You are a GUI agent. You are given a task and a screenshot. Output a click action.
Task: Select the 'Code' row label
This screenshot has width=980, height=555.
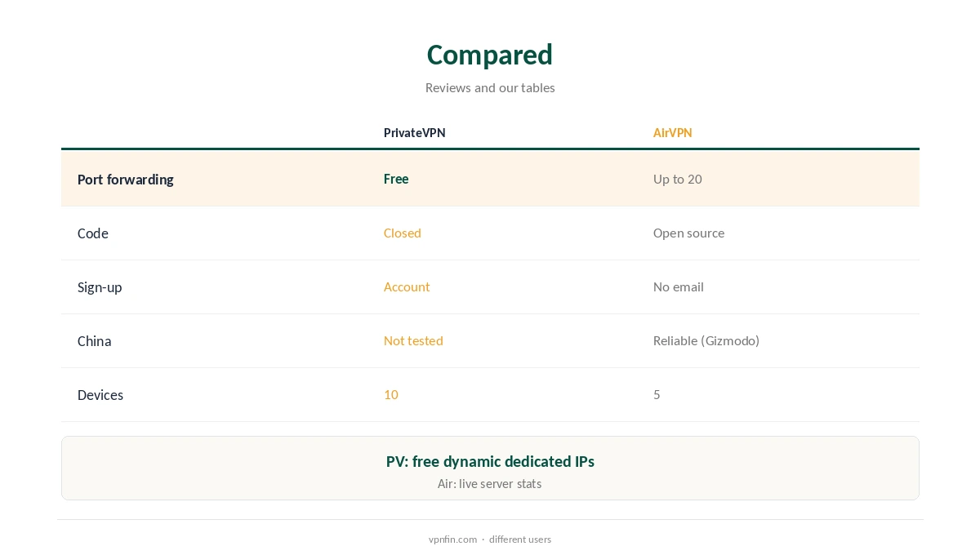(x=93, y=233)
